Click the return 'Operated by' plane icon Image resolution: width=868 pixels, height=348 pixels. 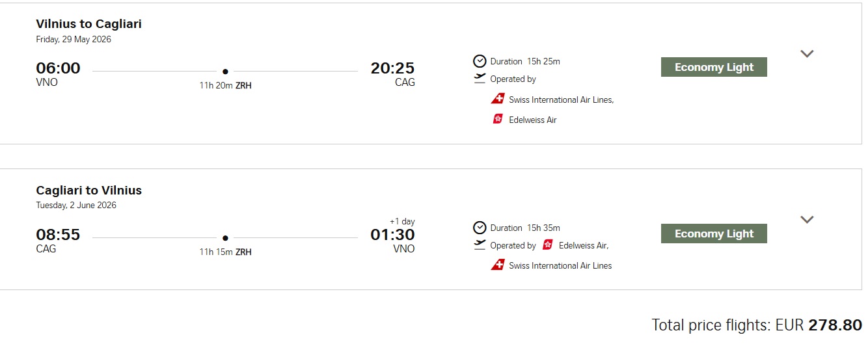click(x=480, y=245)
